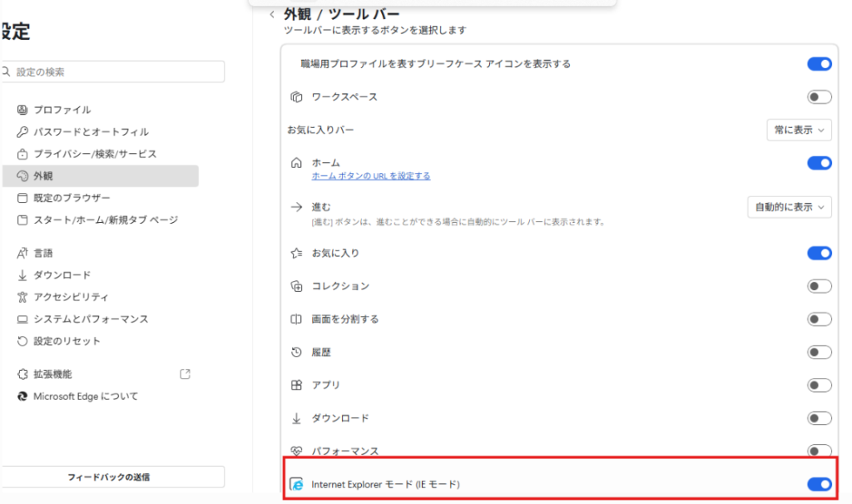Click the 画面を分割する split icon
Image resolution: width=852 pixels, height=504 pixels.
click(x=296, y=319)
